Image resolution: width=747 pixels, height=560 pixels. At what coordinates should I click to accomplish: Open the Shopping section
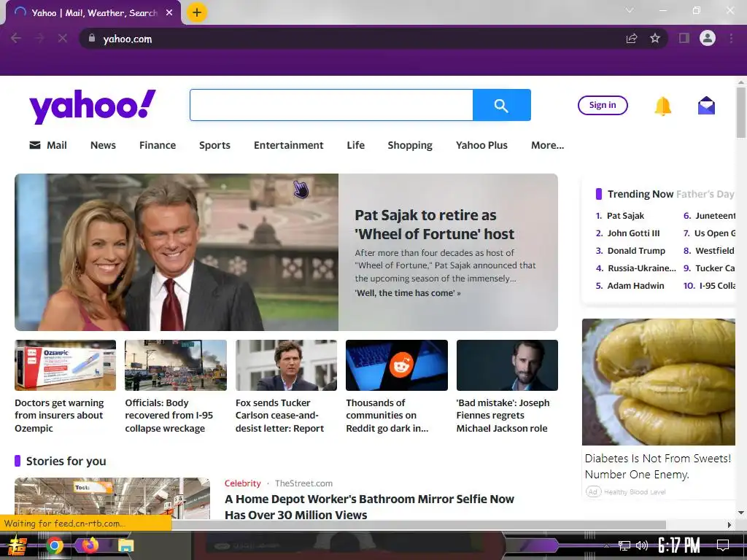410,145
